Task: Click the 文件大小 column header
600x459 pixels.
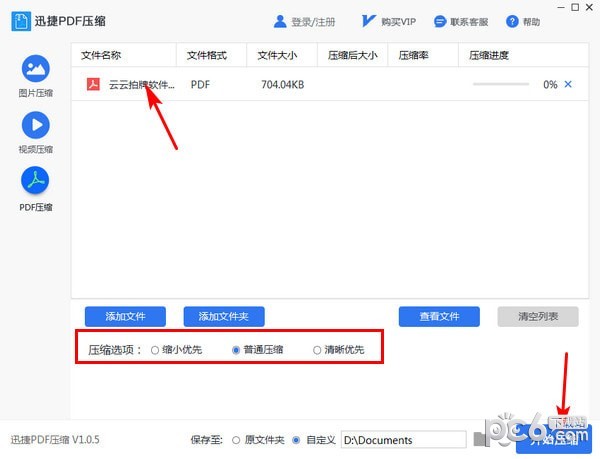Action: click(x=277, y=55)
